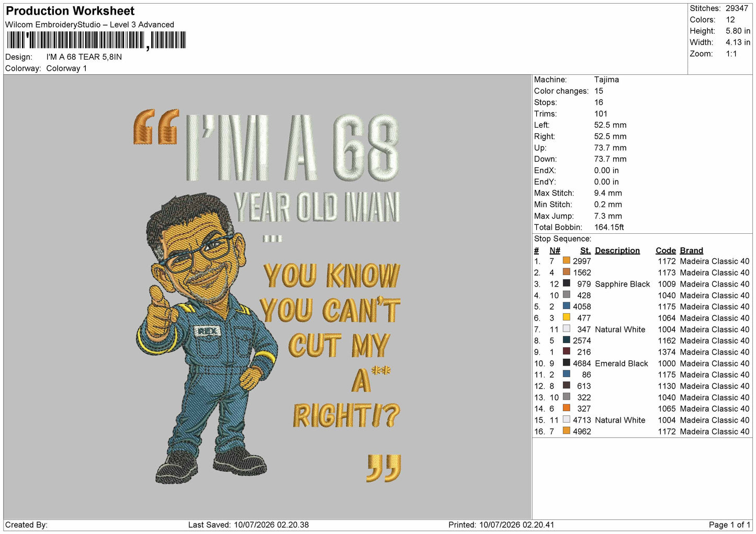Click the grey swatch in stop row 4
Image resolution: width=756 pixels, height=534 pixels.
tap(566, 294)
